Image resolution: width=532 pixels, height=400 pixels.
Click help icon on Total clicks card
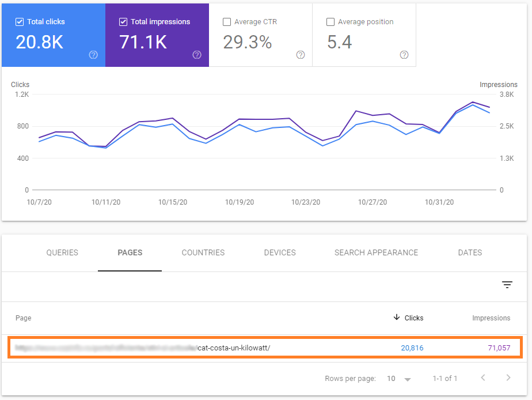point(93,55)
